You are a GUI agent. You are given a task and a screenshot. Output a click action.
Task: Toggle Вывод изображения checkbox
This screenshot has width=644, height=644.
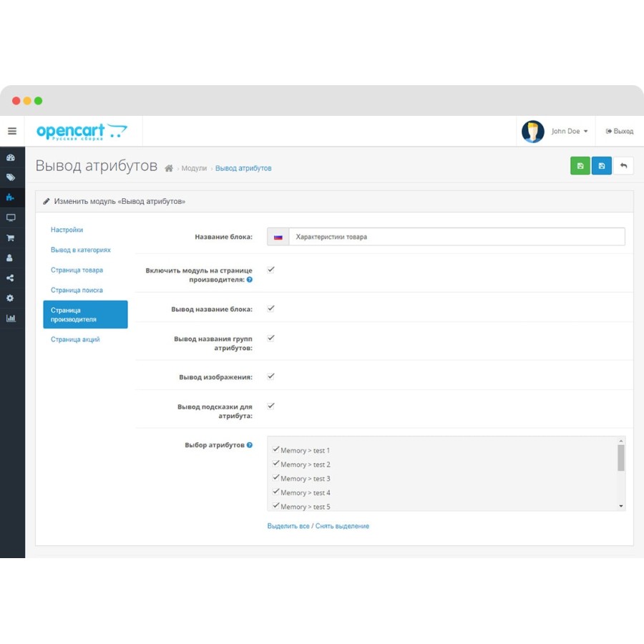coord(270,376)
